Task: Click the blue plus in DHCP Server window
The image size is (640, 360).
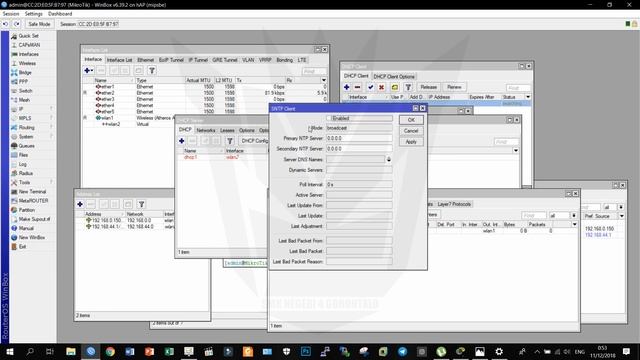Action: [x=182, y=141]
